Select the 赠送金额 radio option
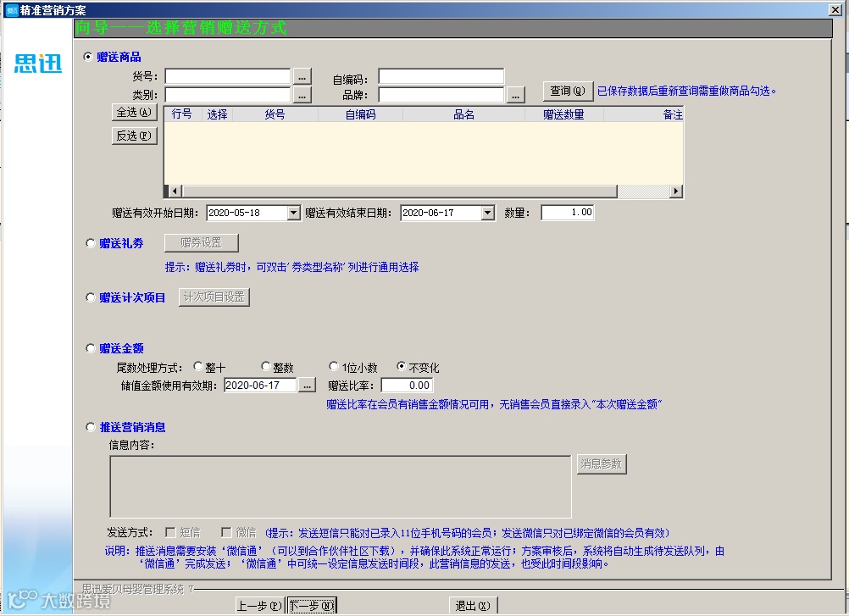 coord(91,348)
